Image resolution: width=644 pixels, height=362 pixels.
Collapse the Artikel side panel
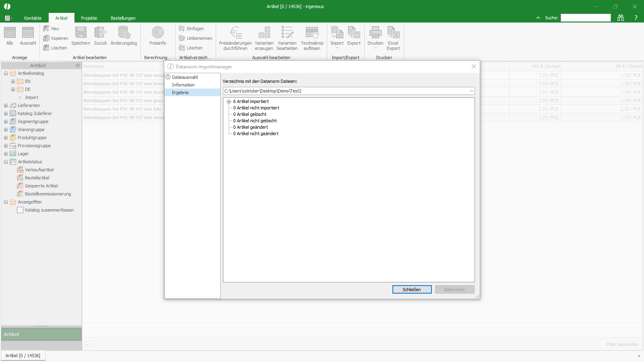[x=78, y=65]
